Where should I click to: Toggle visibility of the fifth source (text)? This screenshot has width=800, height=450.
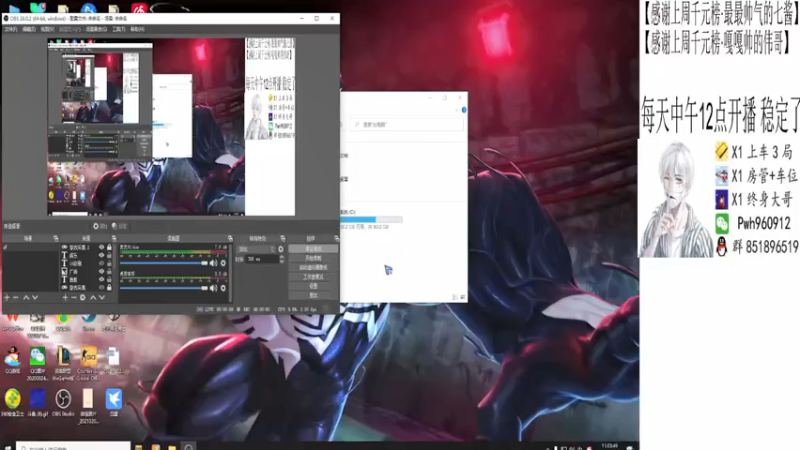[101, 280]
